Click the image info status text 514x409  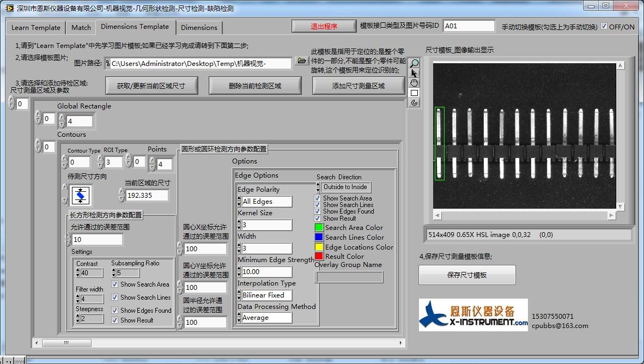(490, 235)
